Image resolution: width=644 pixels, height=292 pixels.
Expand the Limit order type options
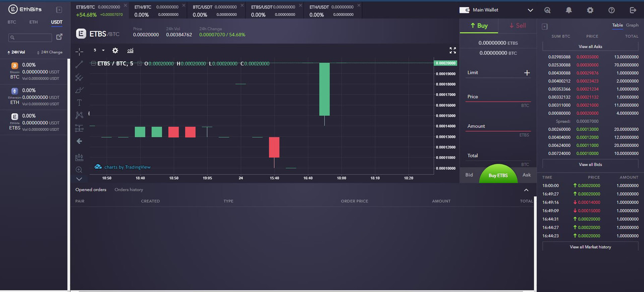click(x=527, y=73)
